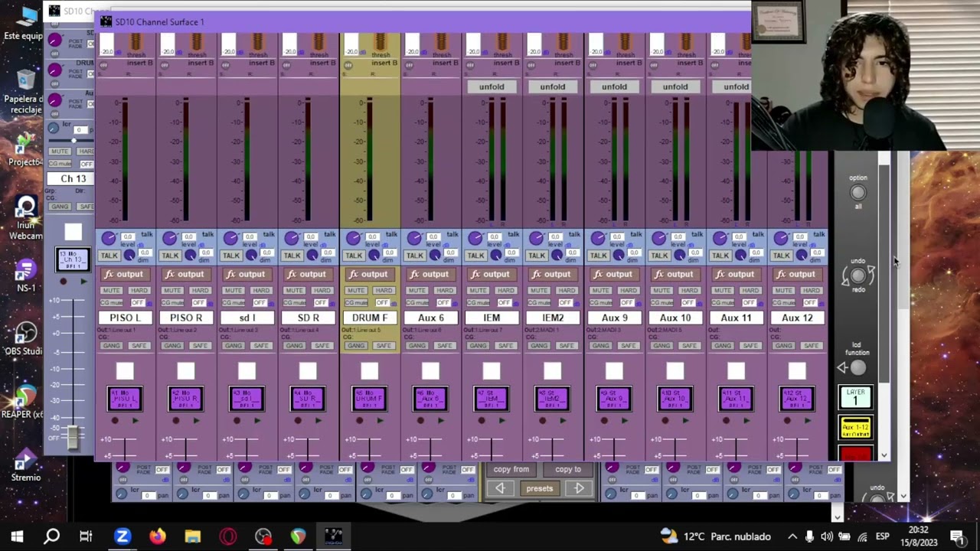This screenshot has width=980, height=551.
Task: Go to previous preset with left arrow
Action: click(500, 488)
